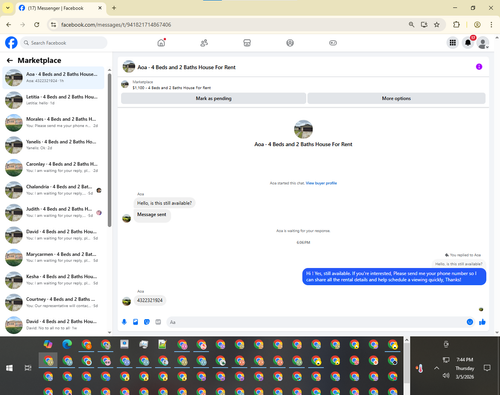The image size is (500, 395).
Task: Click the address bar URL
Action: pos(116,25)
